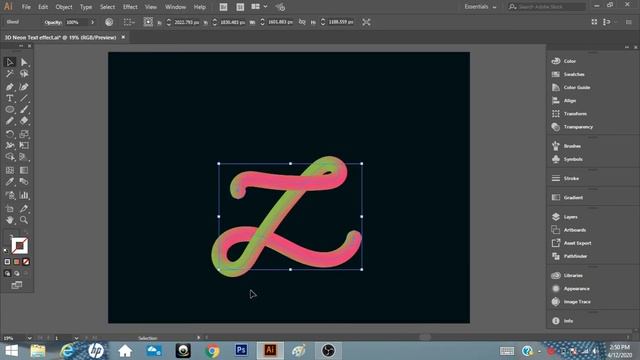Pick the Rotate tool

click(x=10, y=134)
